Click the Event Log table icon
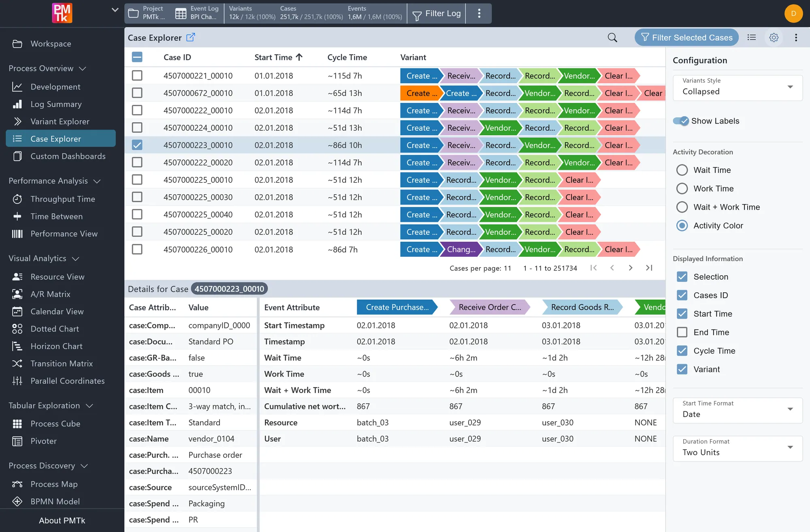810x532 pixels. point(181,13)
